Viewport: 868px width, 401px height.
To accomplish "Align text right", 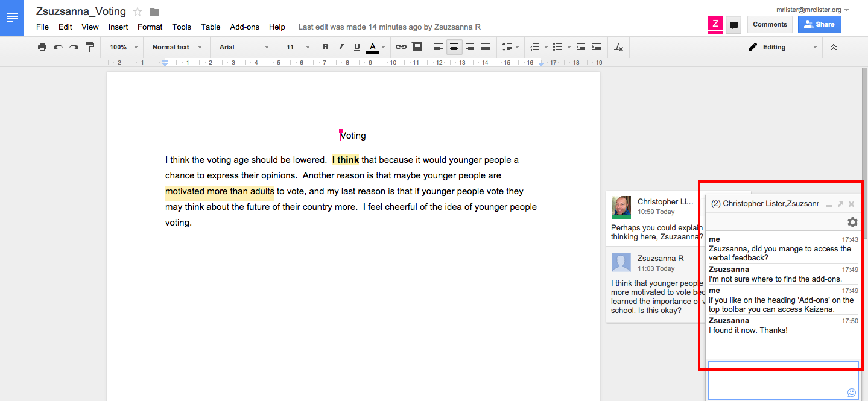I will 470,47.
